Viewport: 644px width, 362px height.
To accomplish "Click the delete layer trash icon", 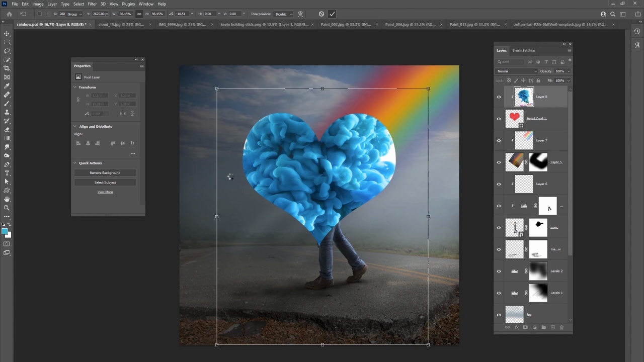I will 561,327.
